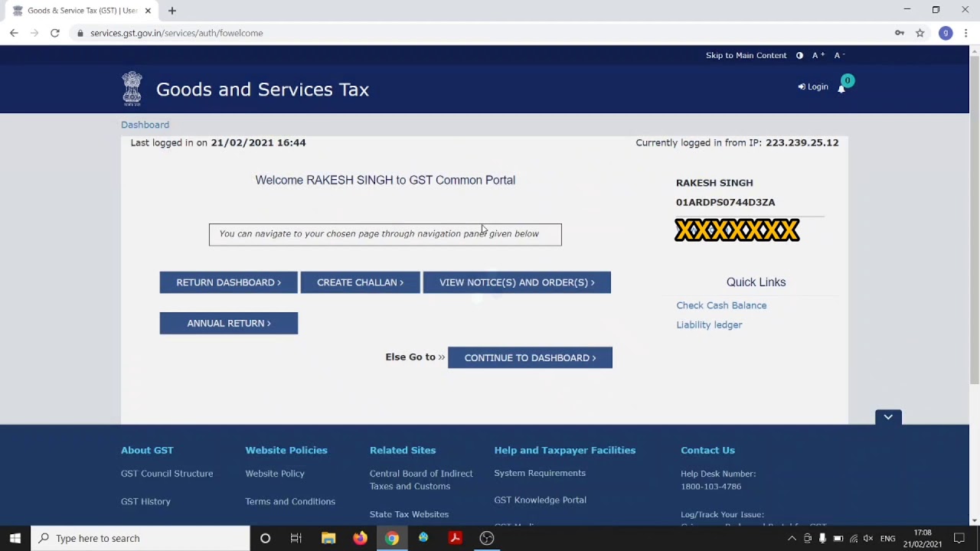Viewport: 980px width, 551px height.
Task: Click the Create Challan button
Action: [360, 282]
